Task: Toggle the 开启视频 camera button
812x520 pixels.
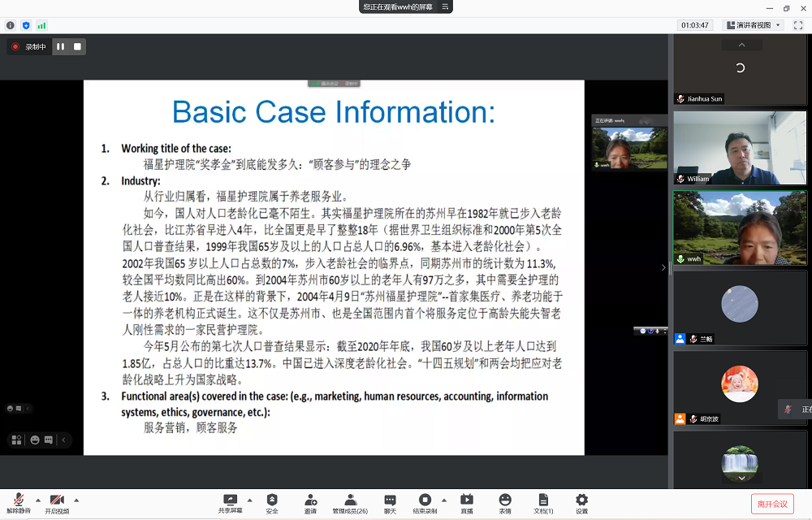Action: click(x=57, y=500)
